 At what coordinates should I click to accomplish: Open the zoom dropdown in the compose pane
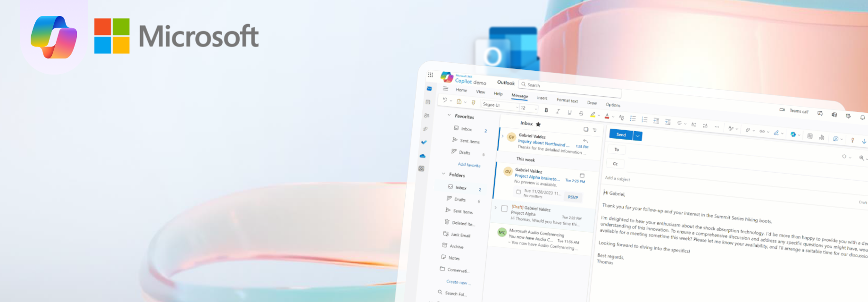coord(863,158)
